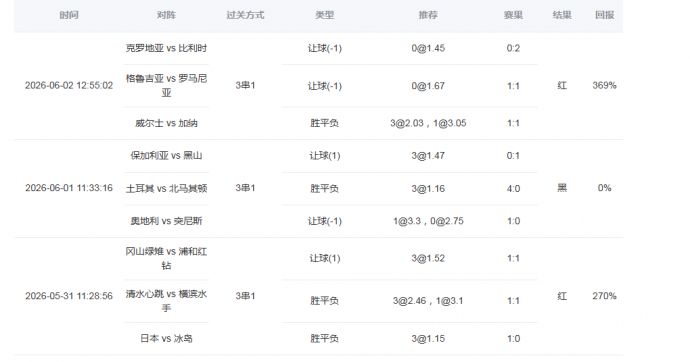
Task: Click score 1:1 for 冈山绿雉 match
Action: pyautogui.click(x=513, y=258)
